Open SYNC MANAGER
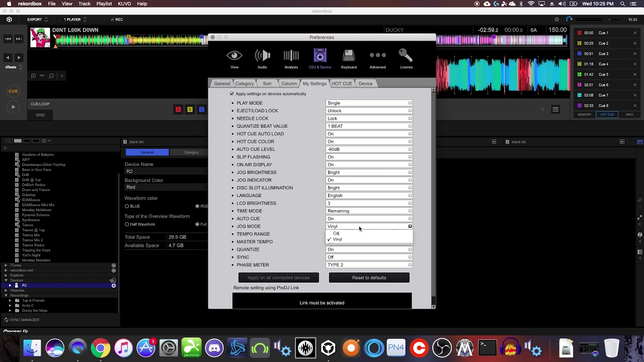Viewport: 644px width, 362px height. coord(22,320)
